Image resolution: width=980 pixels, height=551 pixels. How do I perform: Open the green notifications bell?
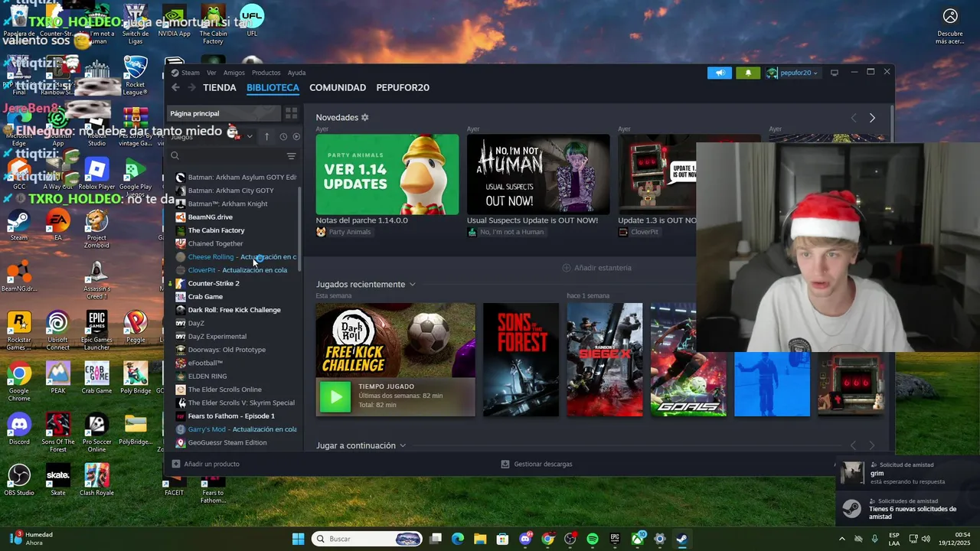(x=748, y=73)
